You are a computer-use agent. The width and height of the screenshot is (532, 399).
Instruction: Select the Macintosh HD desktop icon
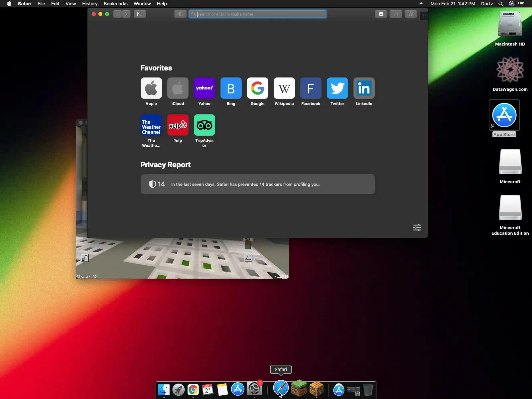(510, 24)
